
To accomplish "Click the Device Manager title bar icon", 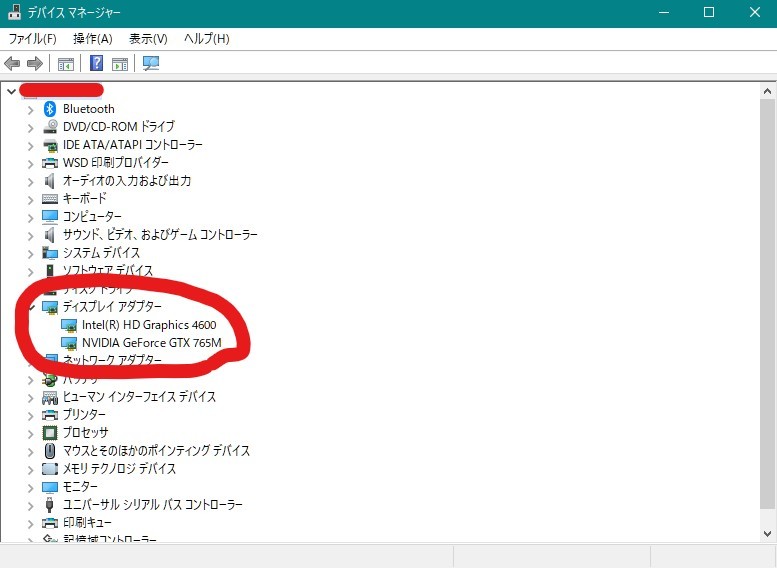I will [14, 12].
